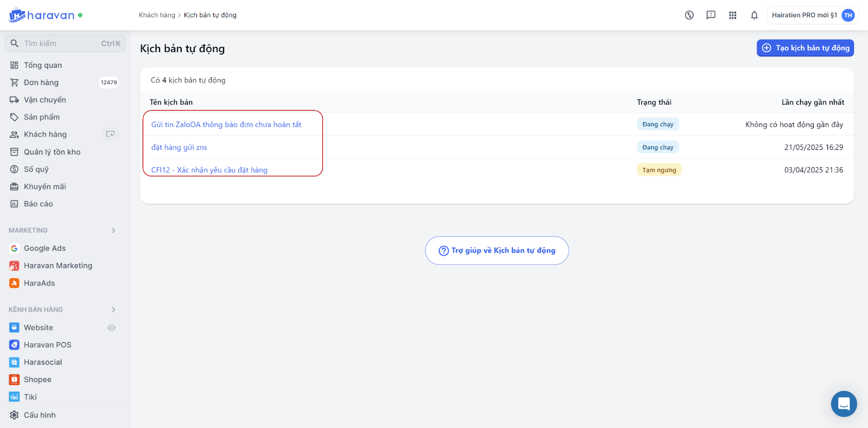The width and height of the screenshot is (868, 428).
Task: Open the "đặt hàng gửi zns" script link
Action: (179, 148)
